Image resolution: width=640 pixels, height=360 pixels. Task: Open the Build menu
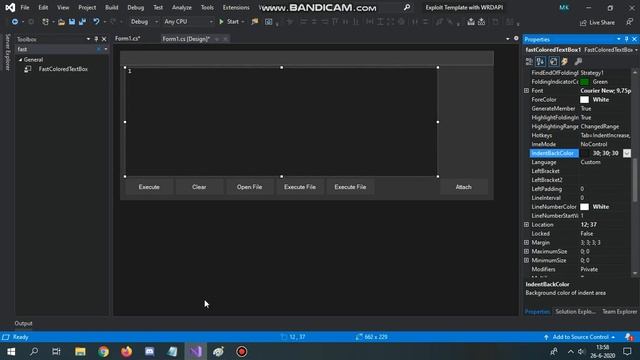[x=111, y=7]
